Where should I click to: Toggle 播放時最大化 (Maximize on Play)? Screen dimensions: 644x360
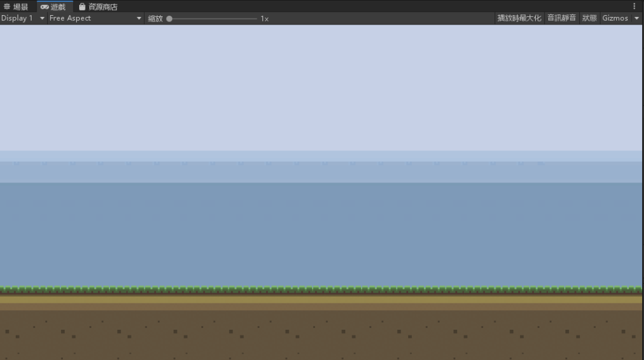coord(519,18)
